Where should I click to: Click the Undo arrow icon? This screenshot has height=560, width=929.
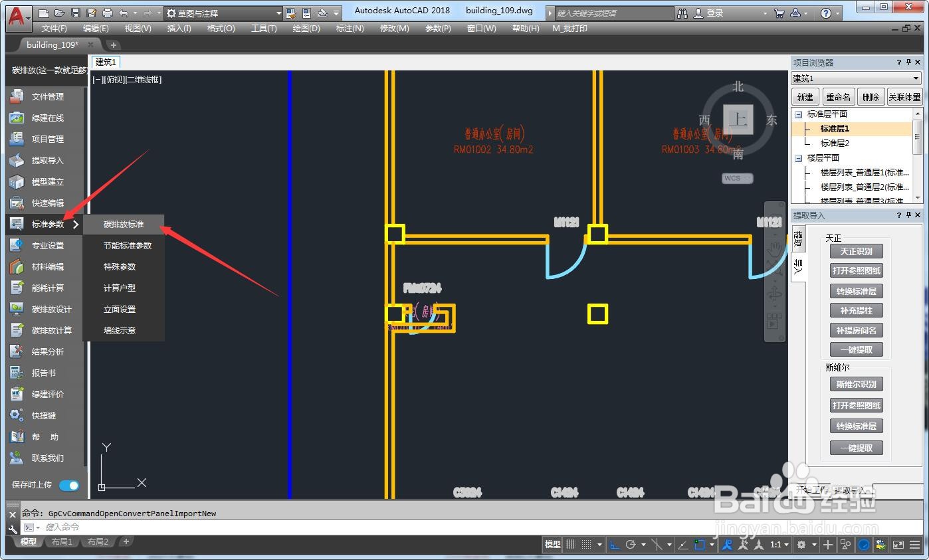click(124, 13)
